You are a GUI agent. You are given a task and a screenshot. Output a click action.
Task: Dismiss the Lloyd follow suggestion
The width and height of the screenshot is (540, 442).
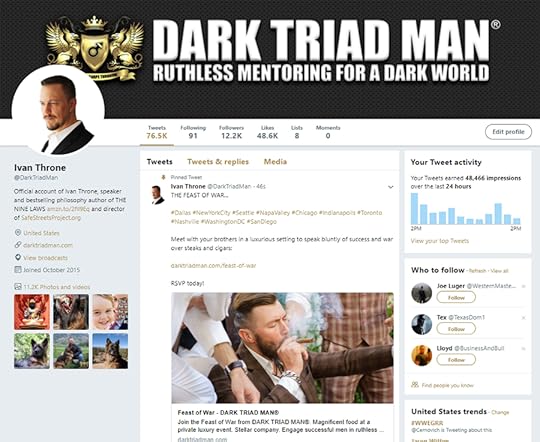[x=523, y=349]
